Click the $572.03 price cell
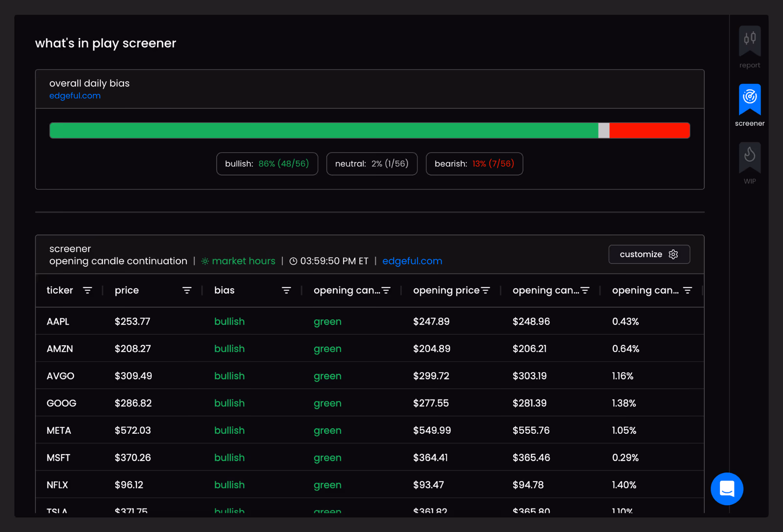The image size is (783, 532). [x=133, y=431]
